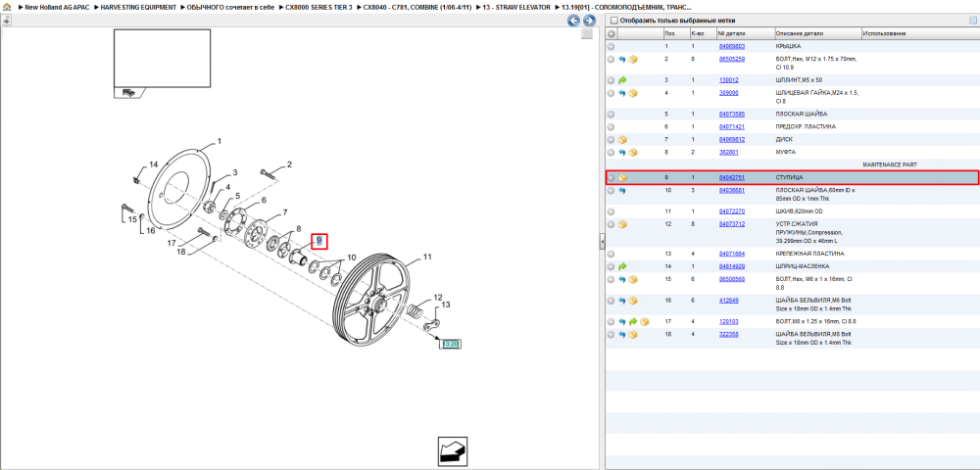Screen dimensions: 980x470
Task: Open part number link 84069803
Action: coord(731,47)
